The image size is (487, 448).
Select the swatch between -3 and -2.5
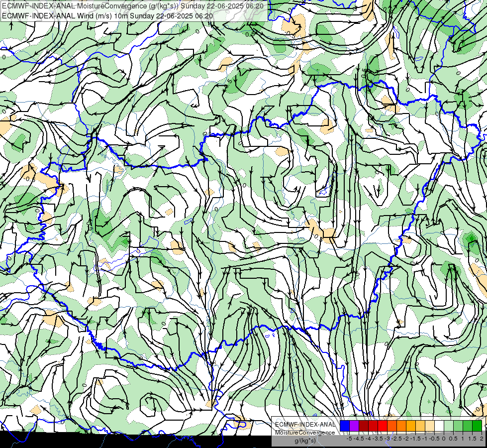[392, 426]
